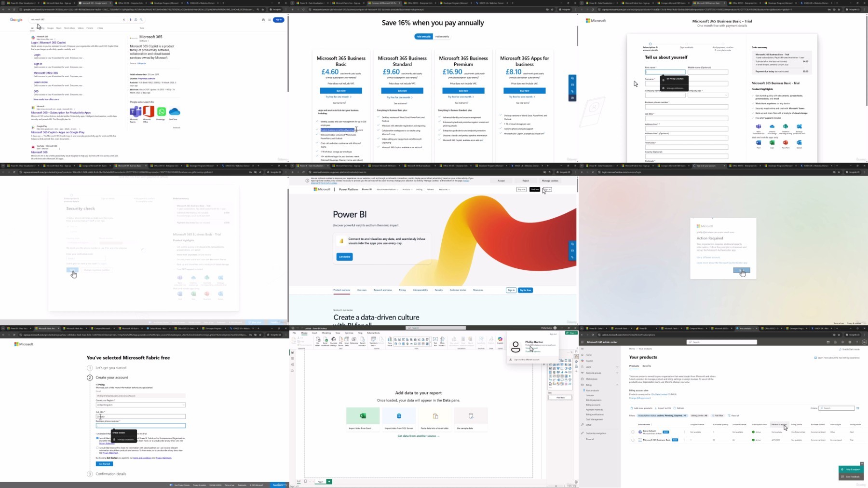Collapse Billing section in admin navigation
This screenshot has height=488, width=868.
click(617, 385)
